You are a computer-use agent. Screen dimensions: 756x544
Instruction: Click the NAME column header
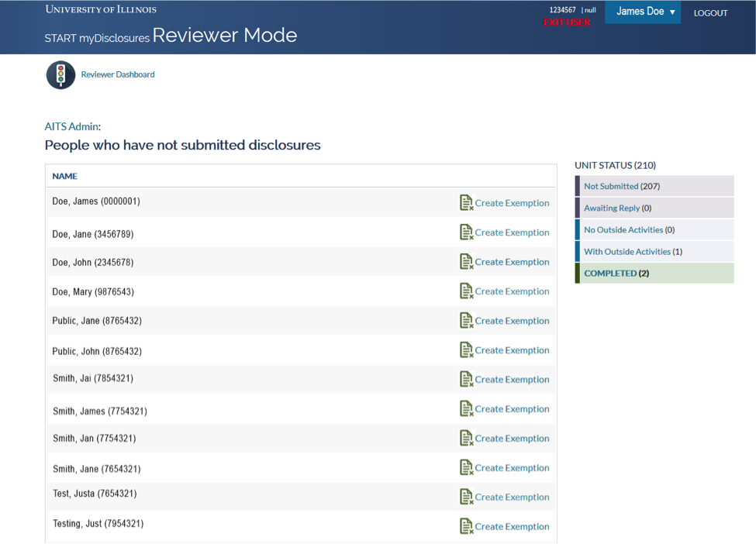click(64, 177)
